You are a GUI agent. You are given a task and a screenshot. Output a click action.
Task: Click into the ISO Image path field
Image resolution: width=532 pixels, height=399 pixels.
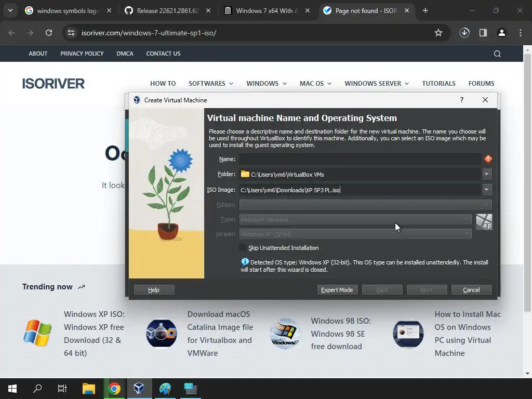(x=360, y=190)
